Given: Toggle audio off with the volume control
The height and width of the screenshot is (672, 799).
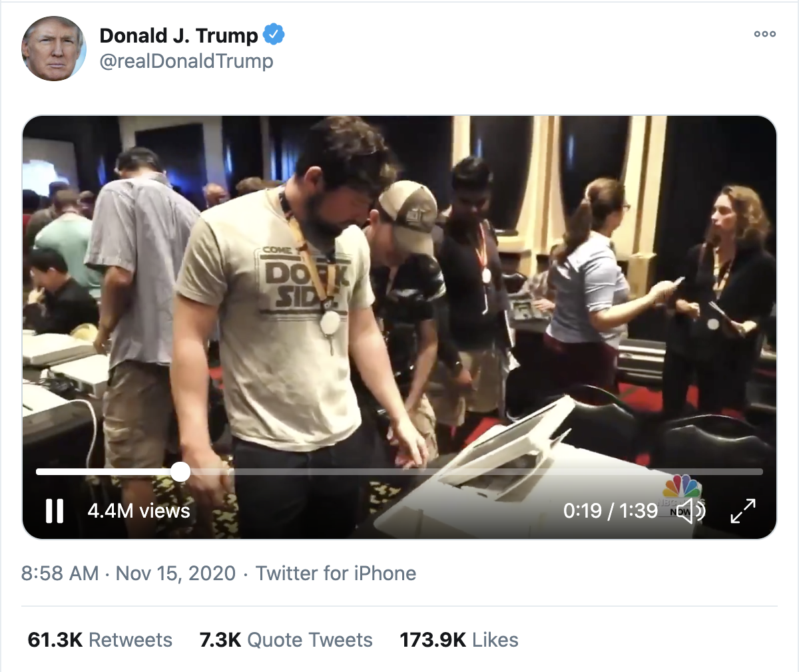Looking at the screenshot, I should click(692, 511).
